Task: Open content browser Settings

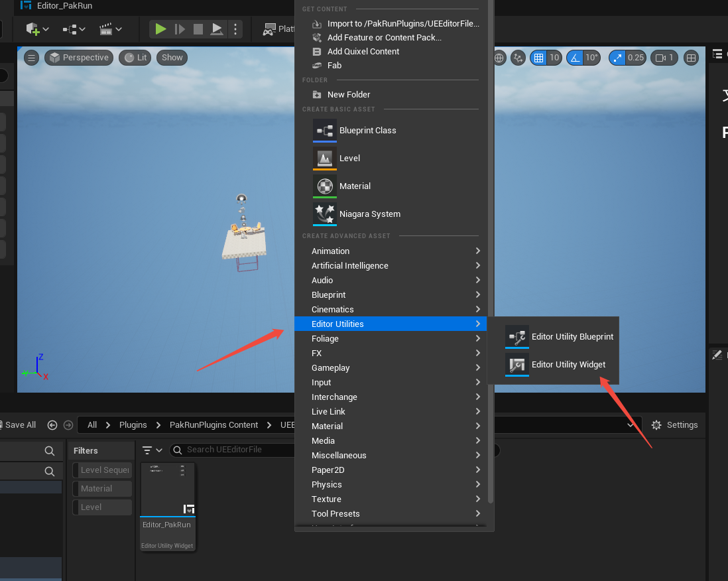Action: [x=674, y=425]
